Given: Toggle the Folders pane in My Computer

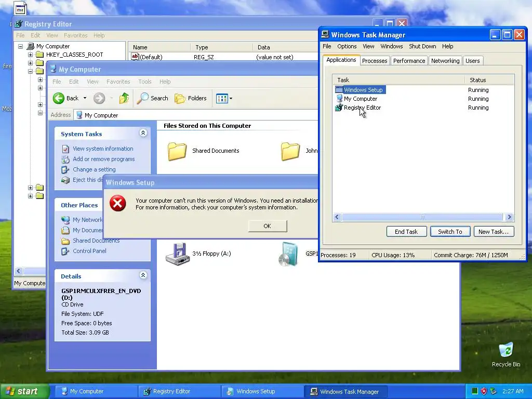Looking at the screenshot, I should click(x=191, y=98).
